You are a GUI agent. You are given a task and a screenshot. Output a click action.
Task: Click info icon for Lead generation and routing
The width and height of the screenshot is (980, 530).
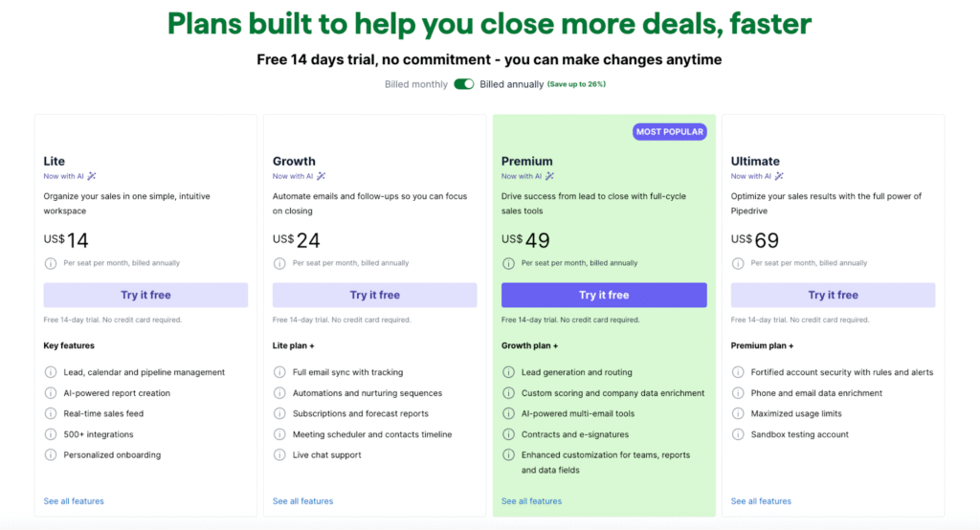pyautogui.click(x=508, y=372)
